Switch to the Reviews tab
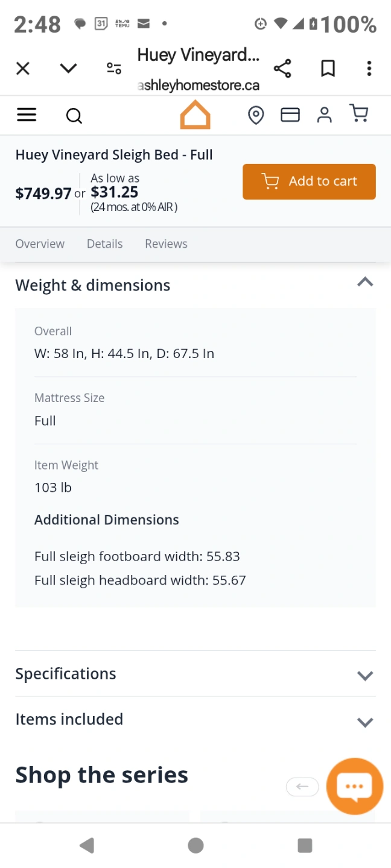Image resolution: width=391 pixels, height=868 pixels. point(166,244)
